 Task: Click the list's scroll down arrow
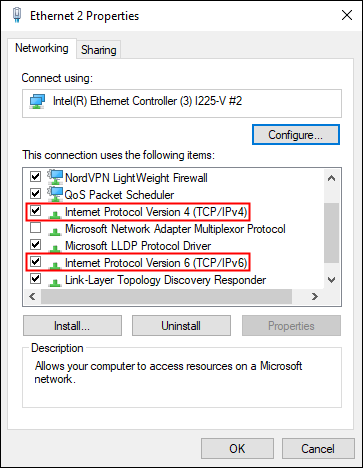(x=331, y=280)
